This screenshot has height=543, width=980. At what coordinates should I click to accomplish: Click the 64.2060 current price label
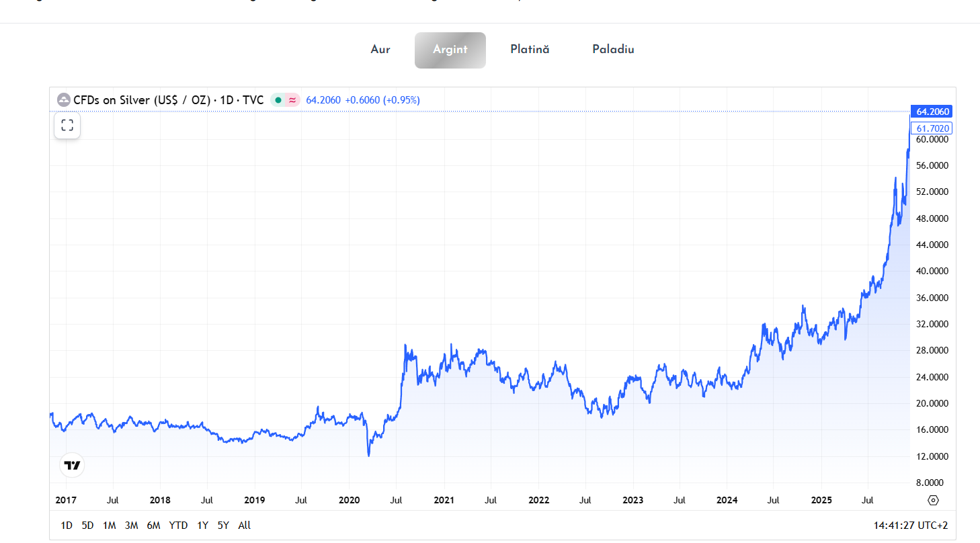click(x=931, y=112)
